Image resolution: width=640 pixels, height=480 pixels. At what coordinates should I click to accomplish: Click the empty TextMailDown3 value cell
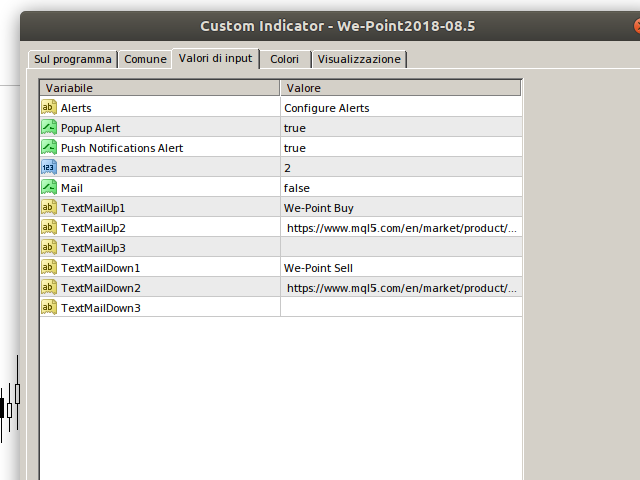pos(401,308)
